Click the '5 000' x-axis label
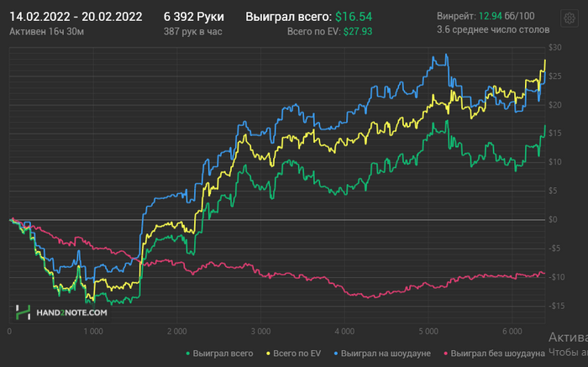 428,332
